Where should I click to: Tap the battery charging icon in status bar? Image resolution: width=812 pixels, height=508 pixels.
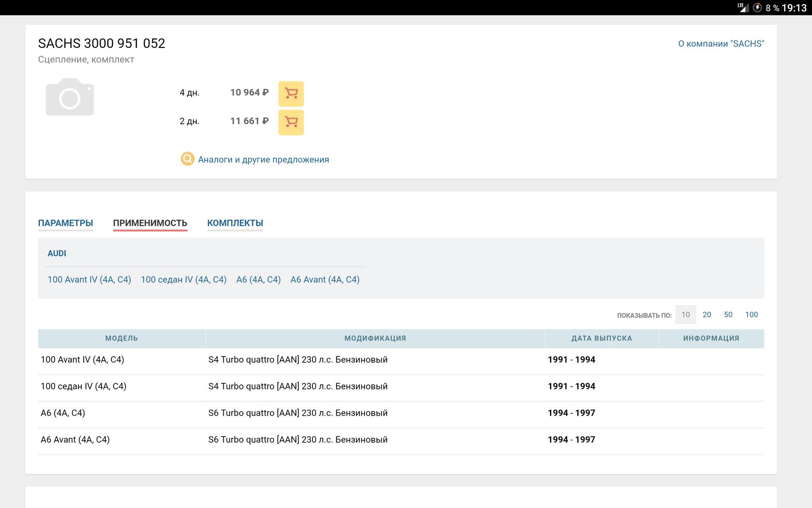pos(757,8)
